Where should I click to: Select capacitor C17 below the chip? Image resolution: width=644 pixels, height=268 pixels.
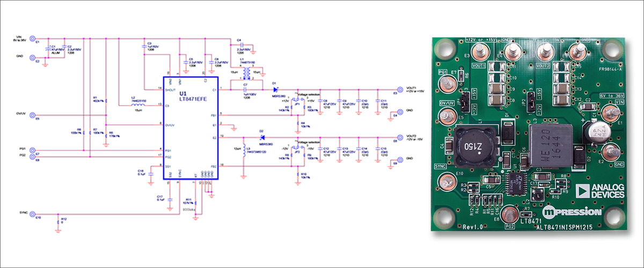[x=170, y=199]
